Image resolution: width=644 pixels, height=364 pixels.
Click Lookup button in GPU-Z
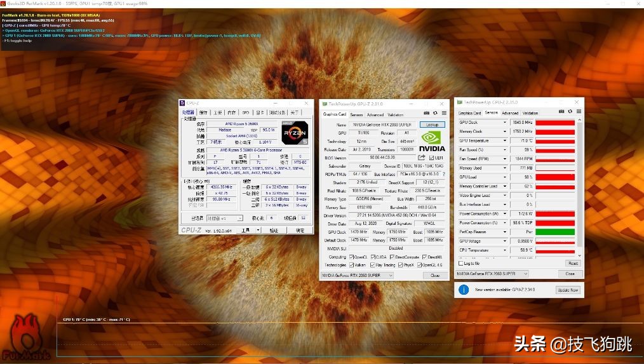[x=432, y=125]
